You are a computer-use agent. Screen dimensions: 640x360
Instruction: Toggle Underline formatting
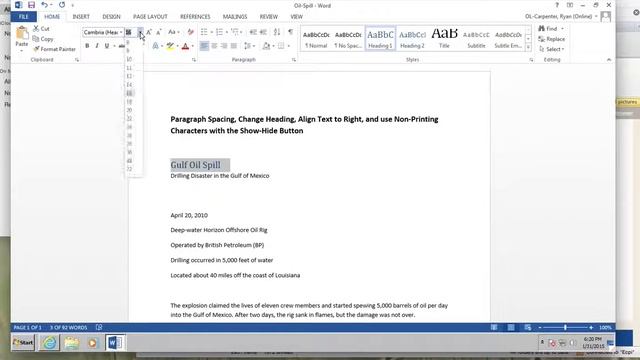[107, 46]
